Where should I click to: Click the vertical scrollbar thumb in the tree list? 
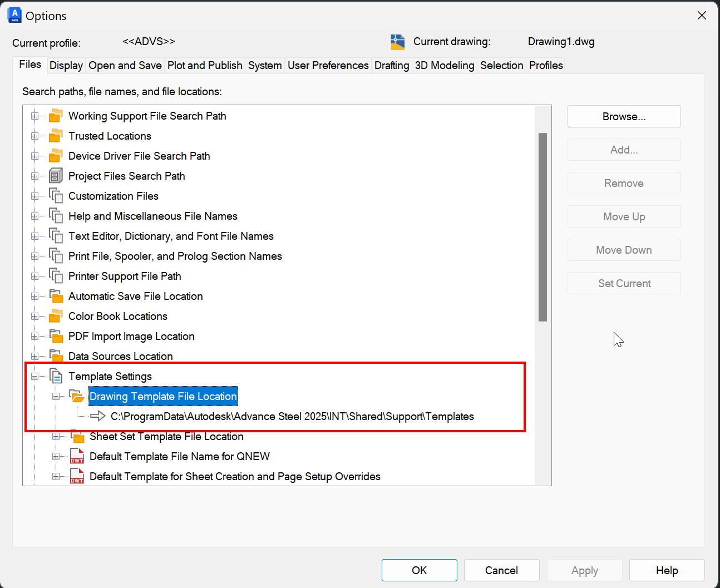543,227
